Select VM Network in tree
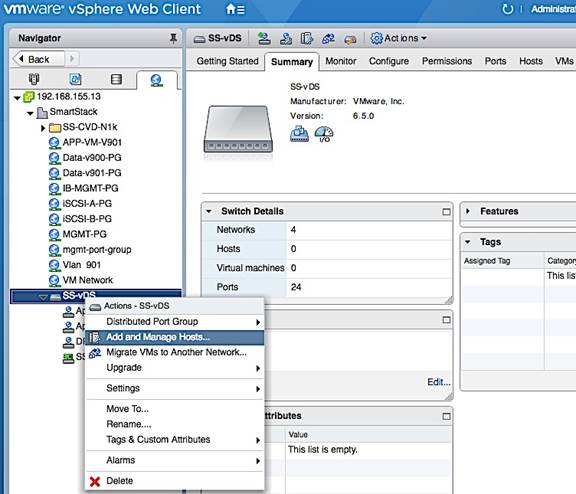This screenshot has width=576, height=494. [88, 280]
